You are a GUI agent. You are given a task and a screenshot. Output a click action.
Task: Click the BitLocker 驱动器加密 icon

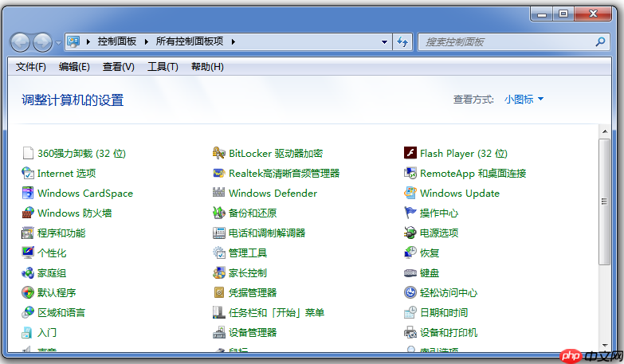219,154
